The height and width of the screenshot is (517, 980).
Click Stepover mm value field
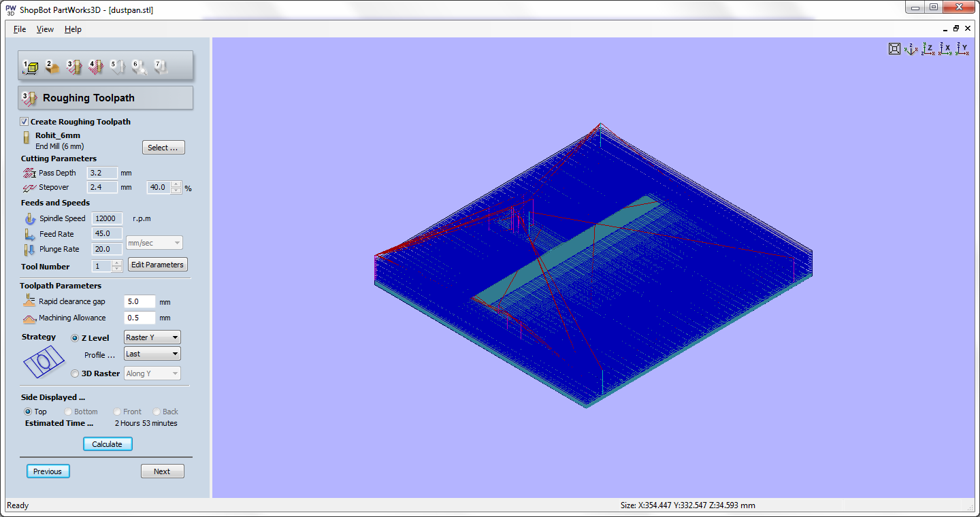[103, 187]
